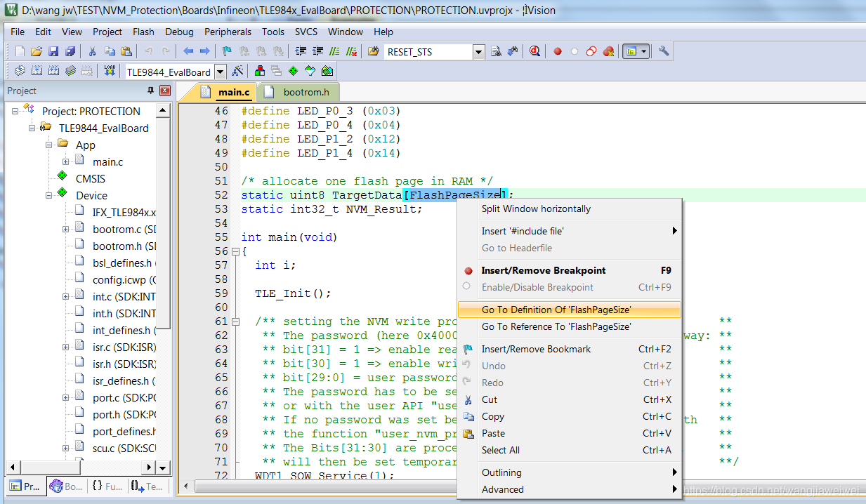Select main.c editor tab
This screenshot has height=504, width=866.
click(226, 92)
